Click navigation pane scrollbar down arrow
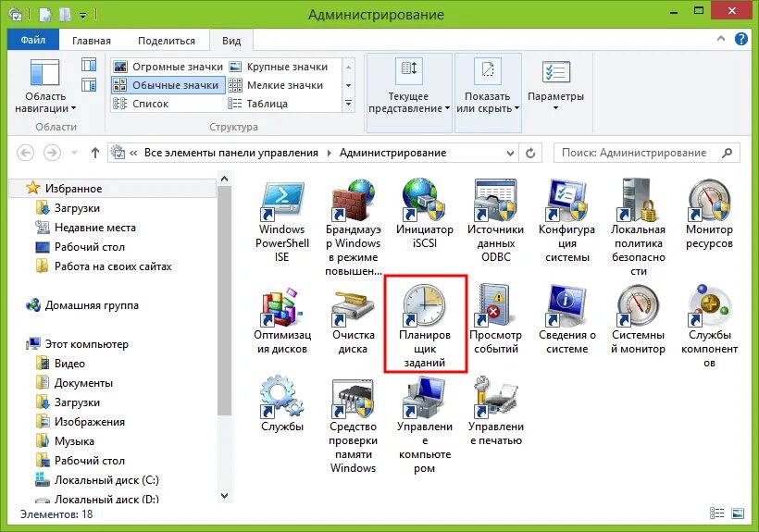 tap(224, 496)
